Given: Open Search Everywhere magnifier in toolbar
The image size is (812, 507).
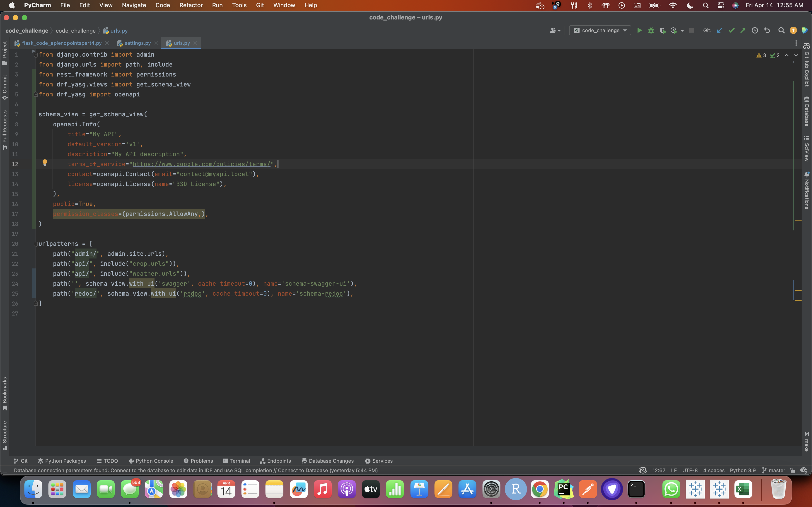Looking at the screenshot, I should 781,31.
